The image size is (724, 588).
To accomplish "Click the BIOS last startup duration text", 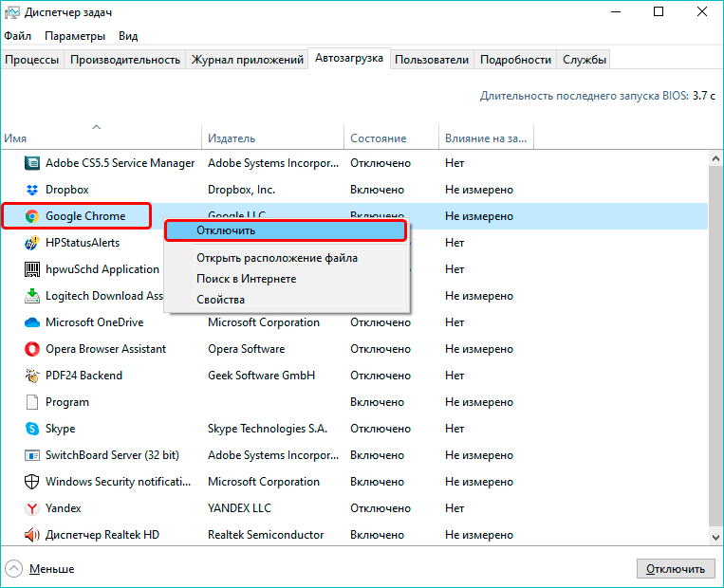I will point(598,96).
